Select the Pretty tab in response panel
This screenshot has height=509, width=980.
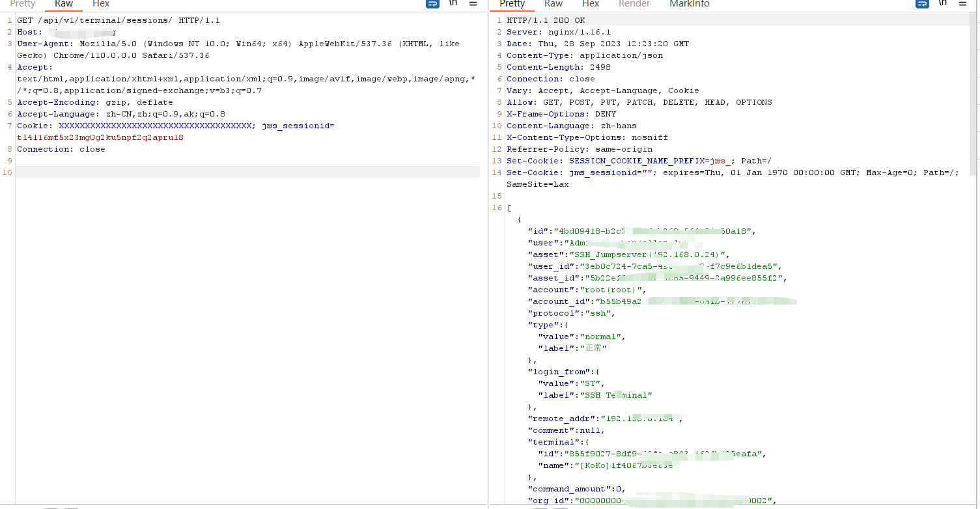click(x=512, y=4)
